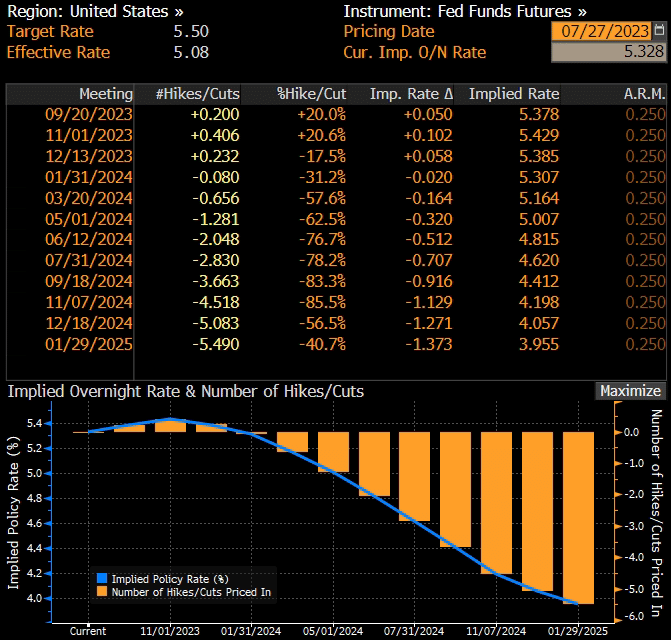Click the Target Rate value 5.50
The image size is (671, 640).
click(x=191, y=32)
